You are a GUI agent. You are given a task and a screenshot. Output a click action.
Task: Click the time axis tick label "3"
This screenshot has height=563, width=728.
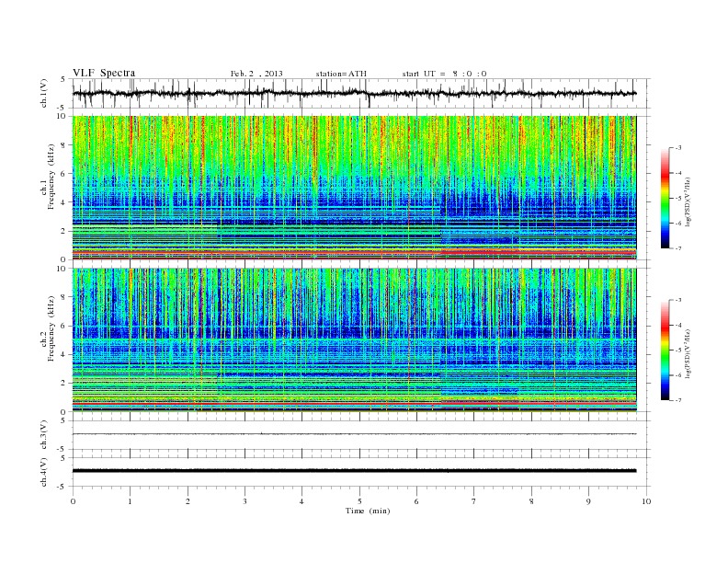click(245, 501)
